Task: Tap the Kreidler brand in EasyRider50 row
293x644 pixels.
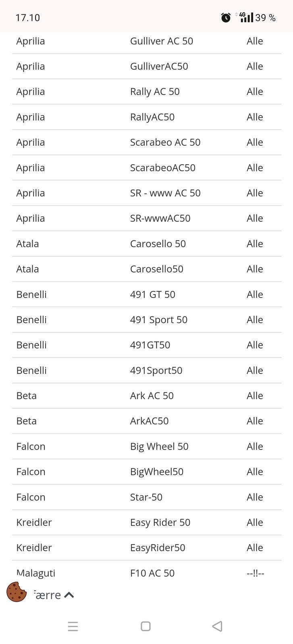Action: click(34, 548)
